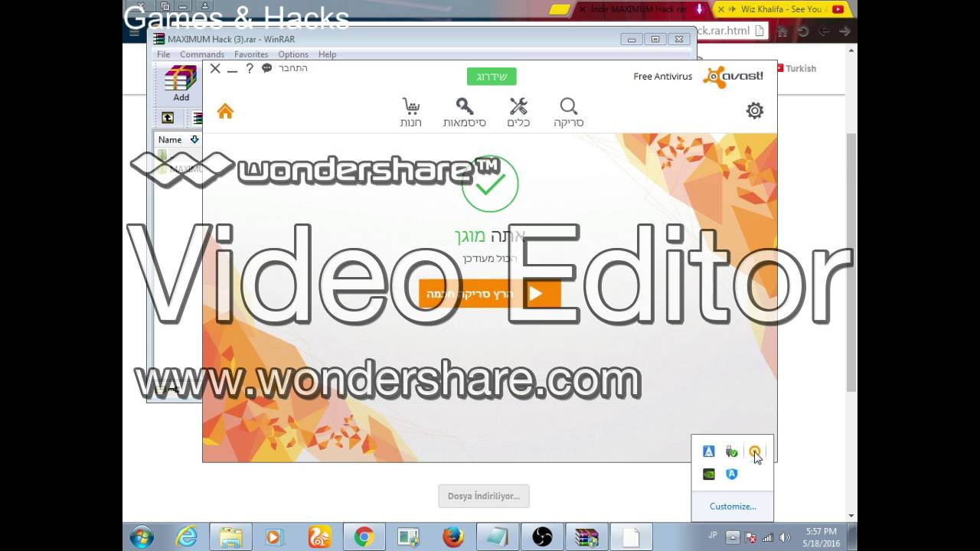Open the WinRAR Favorites menu
The image size is (980, 551).
(x=251, y=54)
